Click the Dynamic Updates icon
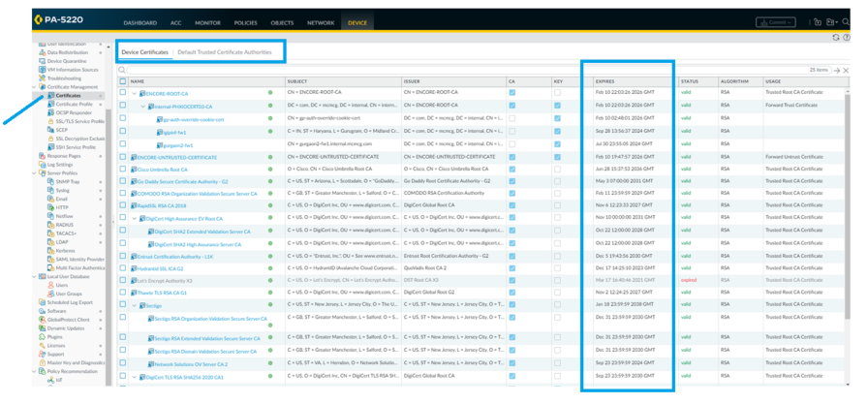Viewport: 868px width, 404px height. pyautogui.click(x=42, y=328)
